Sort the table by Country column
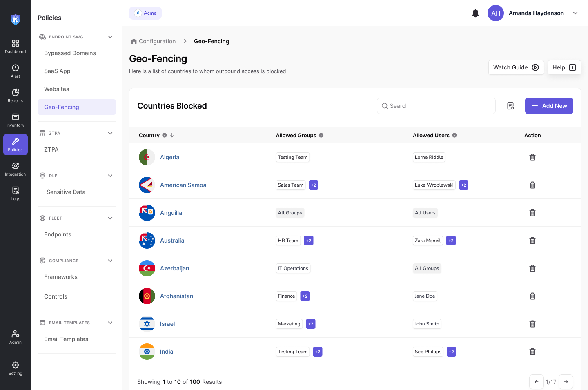Viewport: 588px width, 390px height. (x=172, y=135)
